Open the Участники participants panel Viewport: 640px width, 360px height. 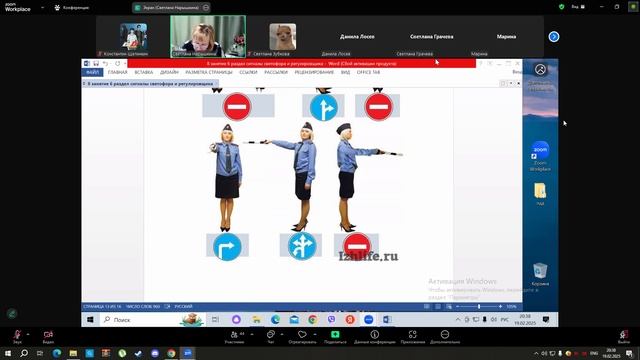click(x=235, y=336)
